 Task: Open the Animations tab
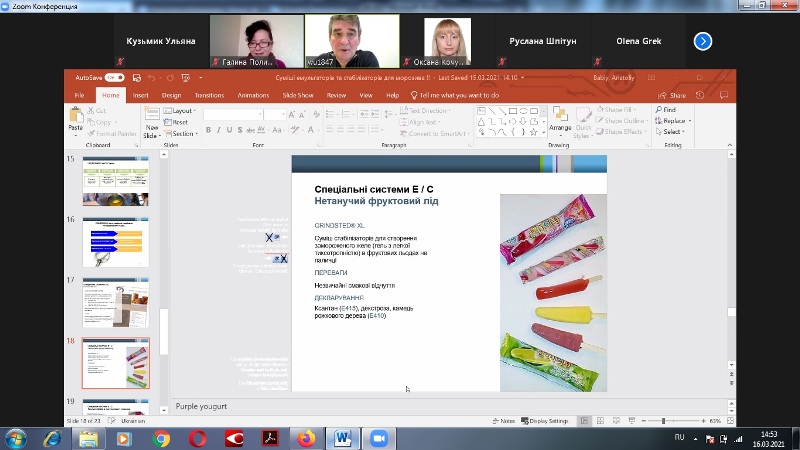(253, 95)
